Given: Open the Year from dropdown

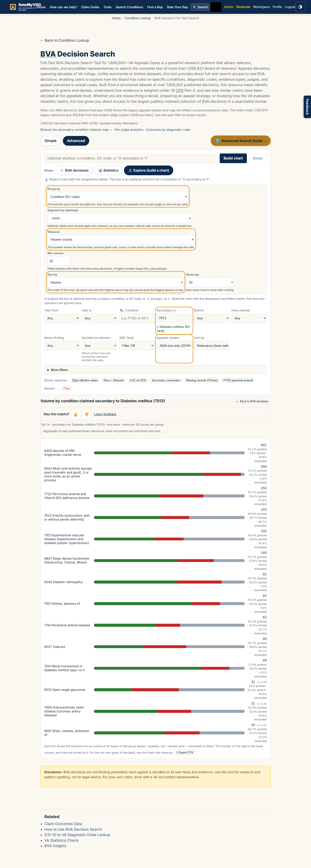Looking at the screenshot, I should (x=62, y=318).
